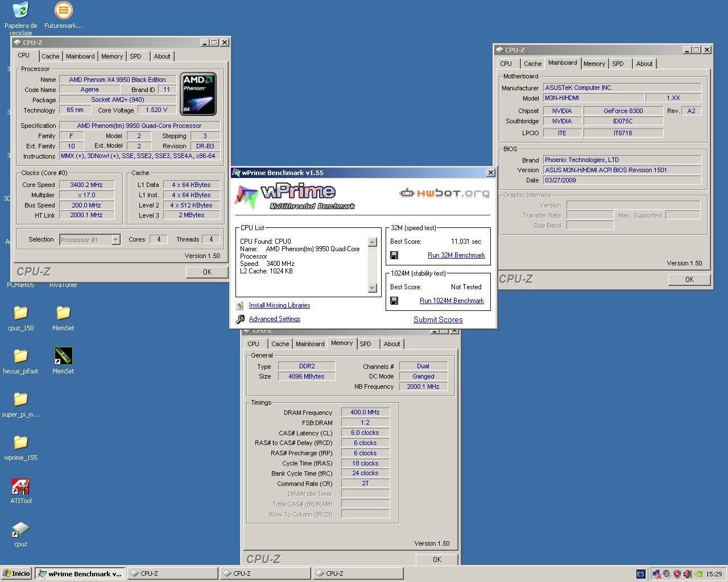The width and height of the screenshot is (728, 582).
Task: Open the Futuremark desktop shortcut
Action: 63,10
